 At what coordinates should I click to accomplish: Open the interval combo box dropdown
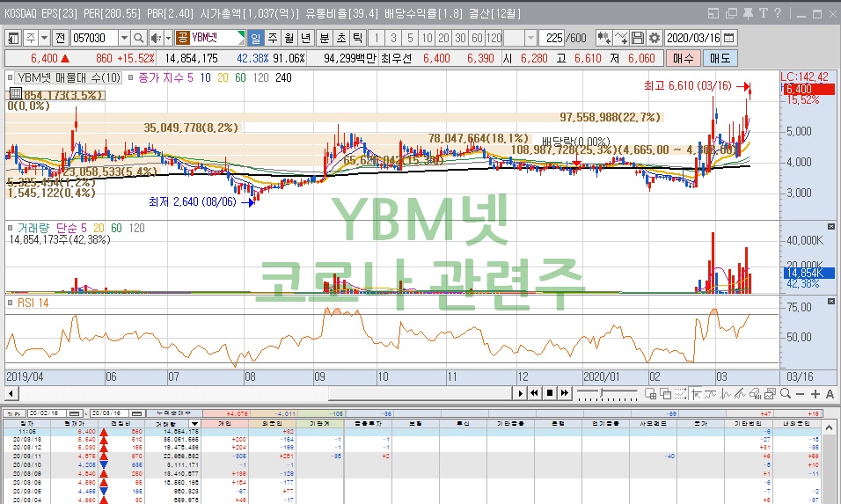[530, 38]
